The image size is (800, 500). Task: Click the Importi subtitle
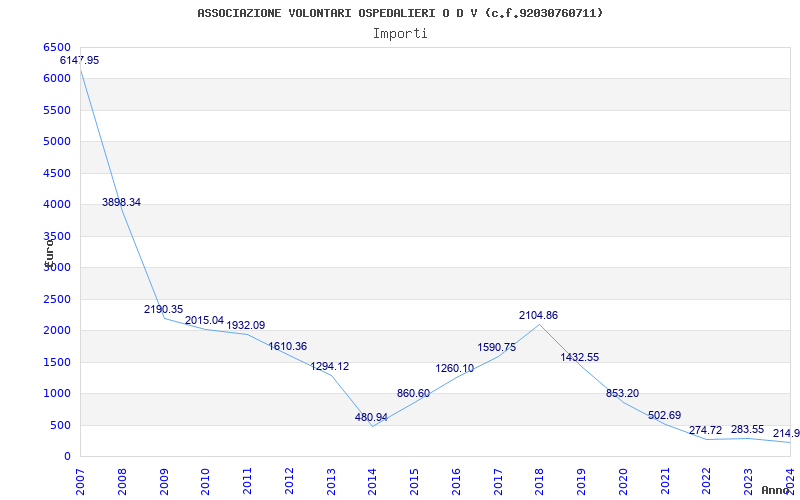[400, 34]
